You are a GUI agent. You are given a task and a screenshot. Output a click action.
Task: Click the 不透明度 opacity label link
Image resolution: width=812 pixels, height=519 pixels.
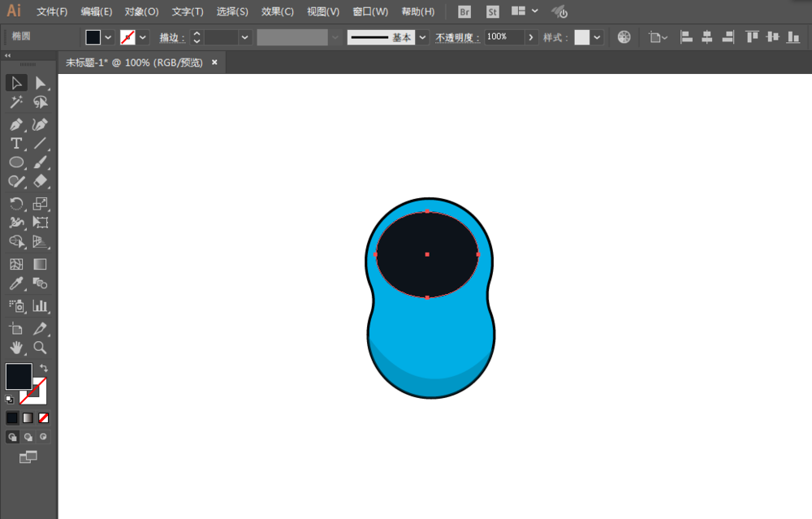click(x=457, y=37)
